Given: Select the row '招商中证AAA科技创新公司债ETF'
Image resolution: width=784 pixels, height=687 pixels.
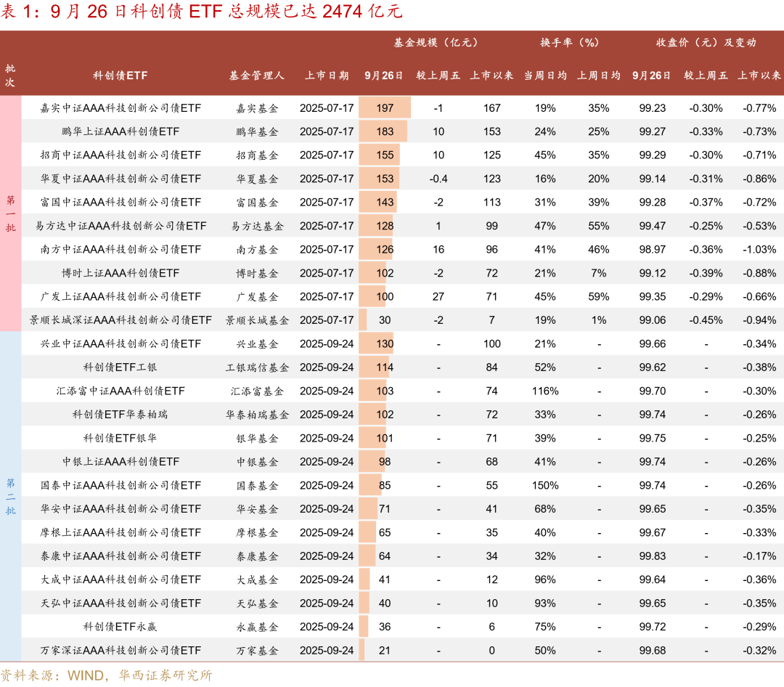Looking at the screenshot, I should [402, 155].
